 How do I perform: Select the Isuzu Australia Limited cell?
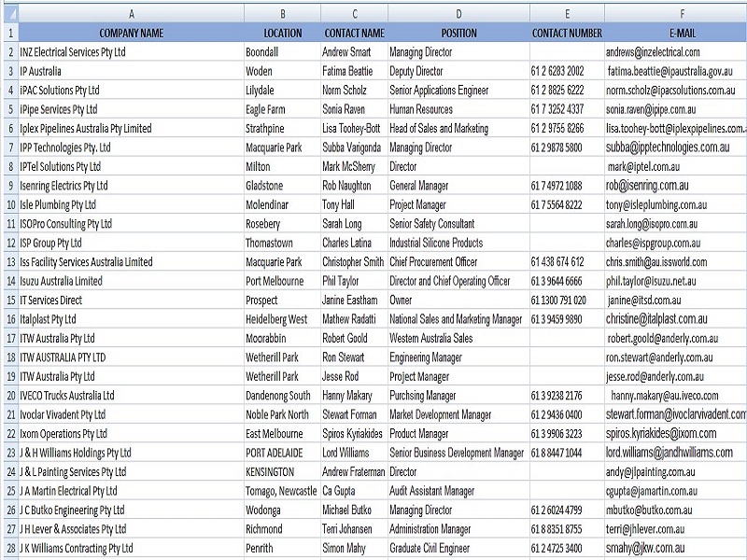point(131,281)
